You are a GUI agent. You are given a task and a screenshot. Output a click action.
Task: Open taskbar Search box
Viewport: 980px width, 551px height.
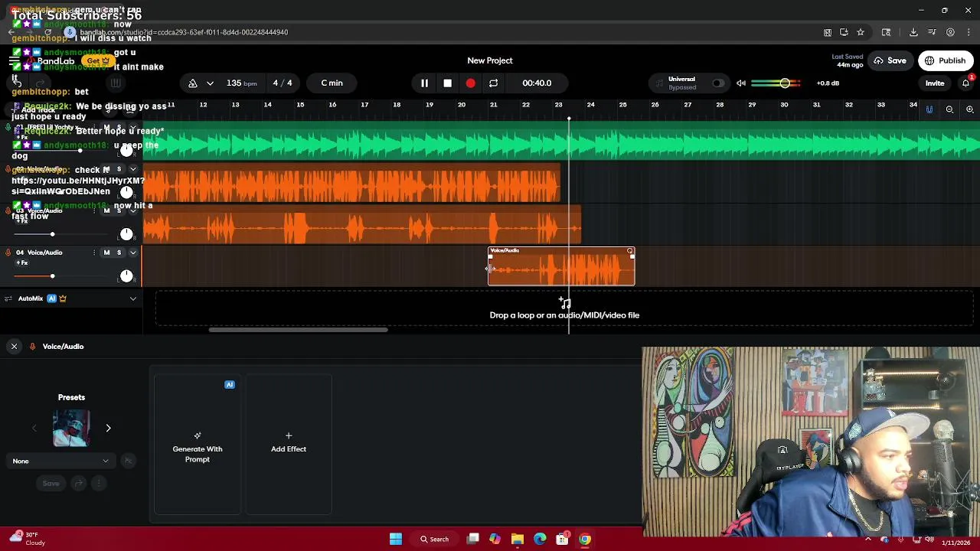coord(434,540)
